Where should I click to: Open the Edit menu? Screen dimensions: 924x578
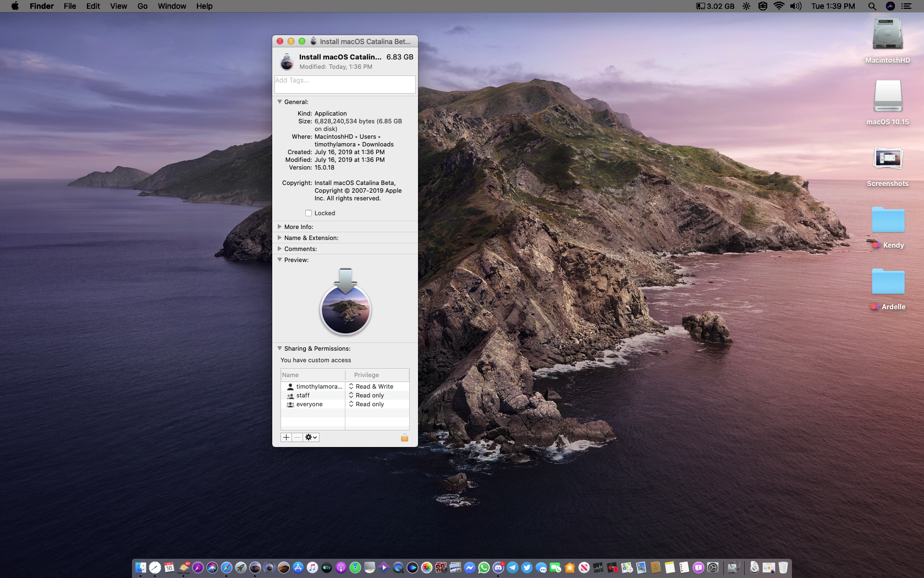[x=93, y=6]
